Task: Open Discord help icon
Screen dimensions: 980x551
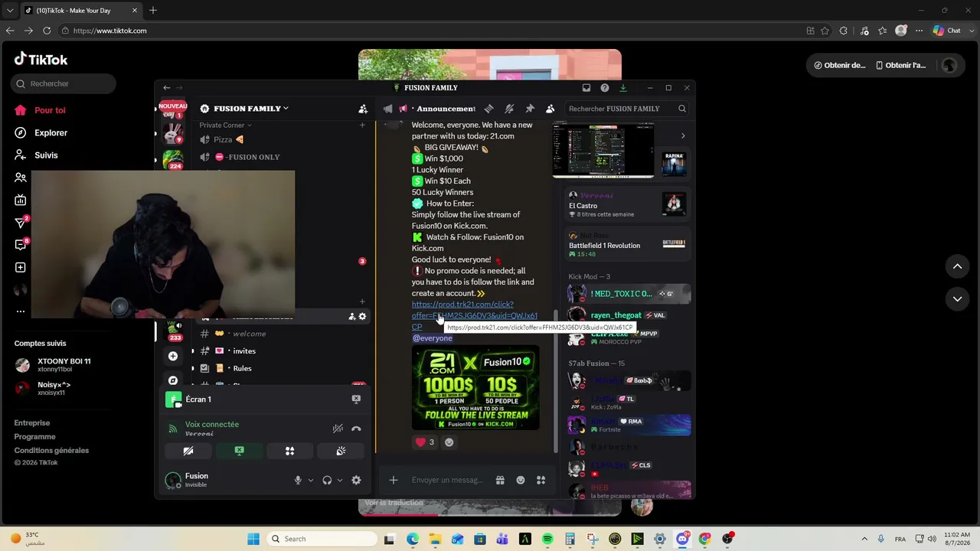Action: 605,88
